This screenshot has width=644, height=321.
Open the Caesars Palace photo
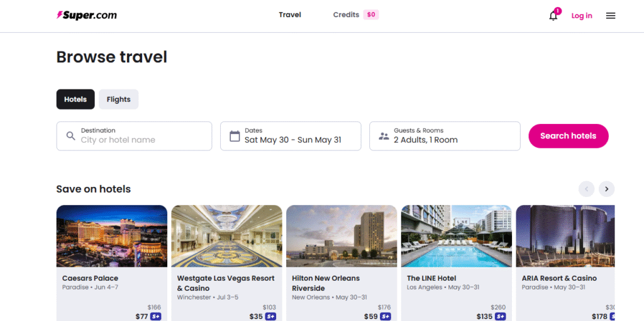pyautogui.click(x=112, y=236)
